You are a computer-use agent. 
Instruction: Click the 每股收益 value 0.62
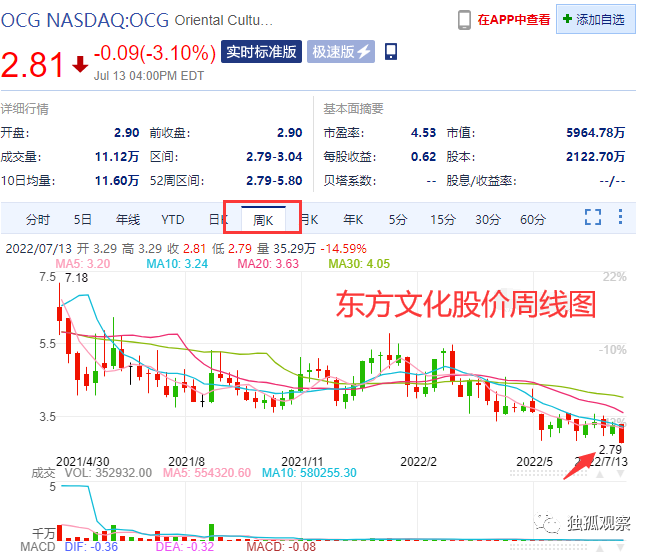pos(423,157)
